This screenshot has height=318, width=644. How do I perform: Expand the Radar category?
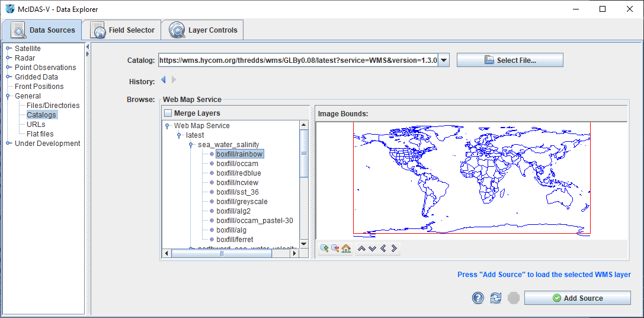point(9,58)
